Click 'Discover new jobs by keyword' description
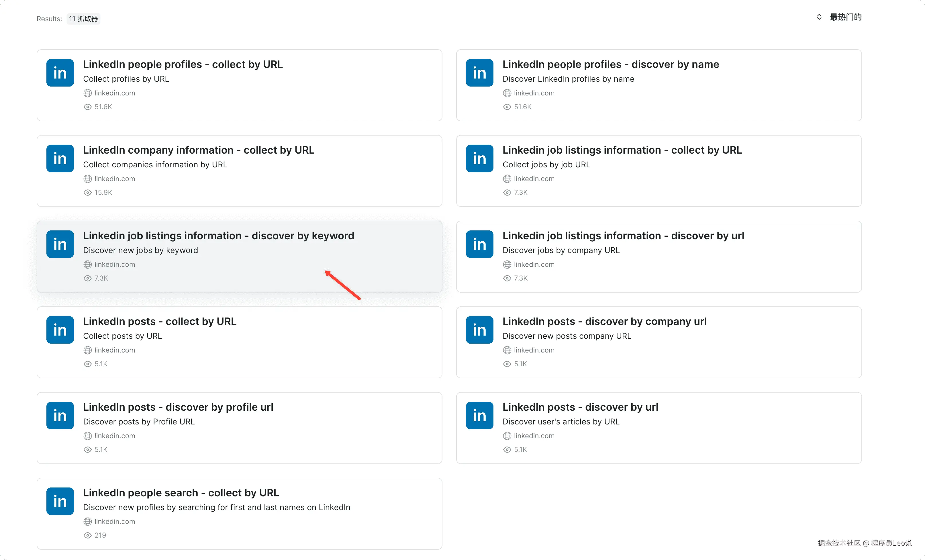Screen dimensions: 925x560 (x=140, y=250)
